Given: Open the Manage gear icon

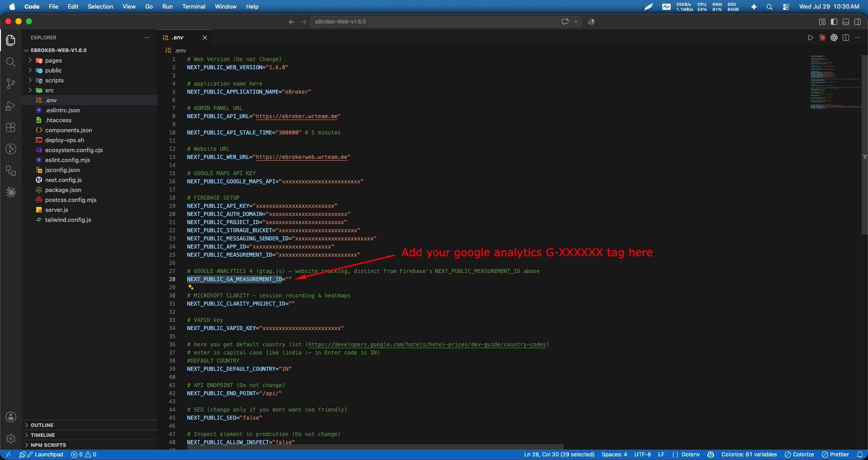Looking at the screenshot, I should click(11, 439).
